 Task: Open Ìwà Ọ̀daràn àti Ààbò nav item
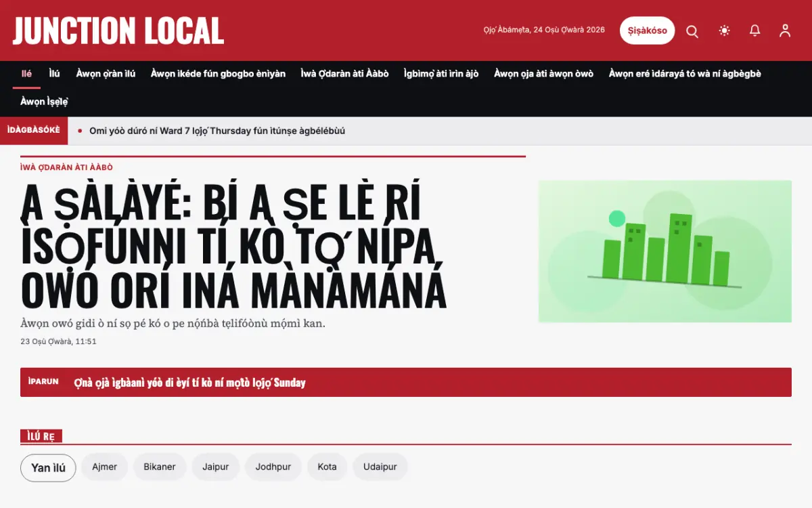coord(344,74)
